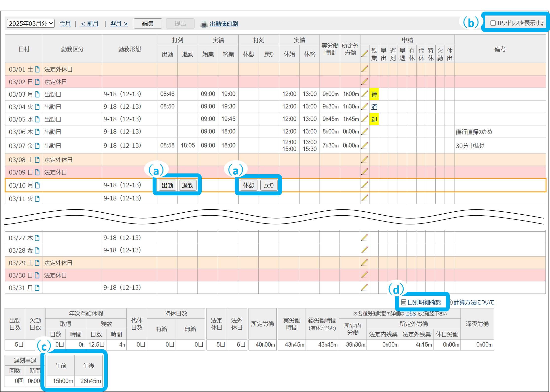
Task: Open the document icon next to 03/28 金
Action: point(37,250)
